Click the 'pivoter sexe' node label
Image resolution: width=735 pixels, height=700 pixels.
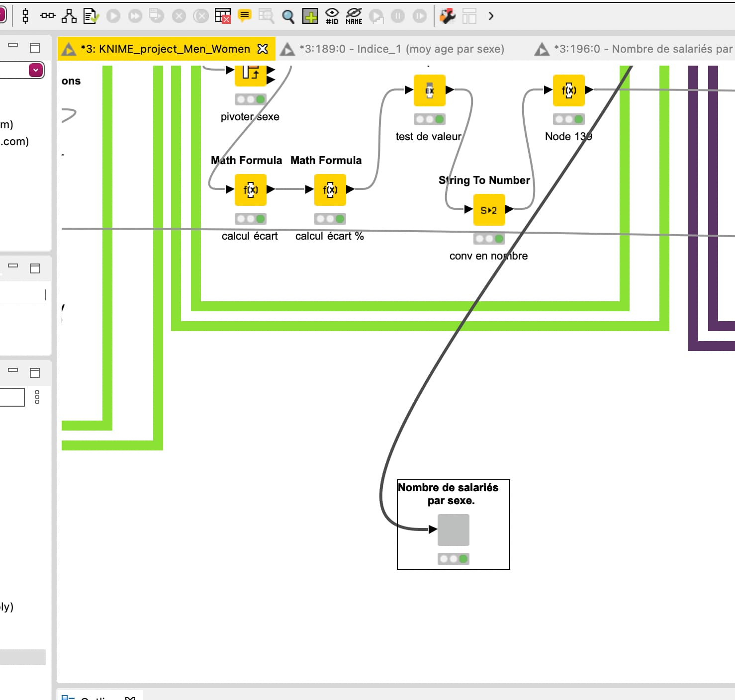point(250,117)
